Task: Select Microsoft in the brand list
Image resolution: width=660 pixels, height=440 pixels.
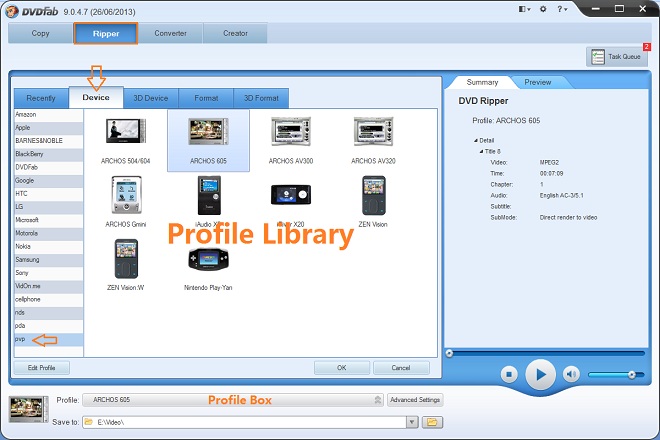Action: pyautogui.click(x=48, y=220)
